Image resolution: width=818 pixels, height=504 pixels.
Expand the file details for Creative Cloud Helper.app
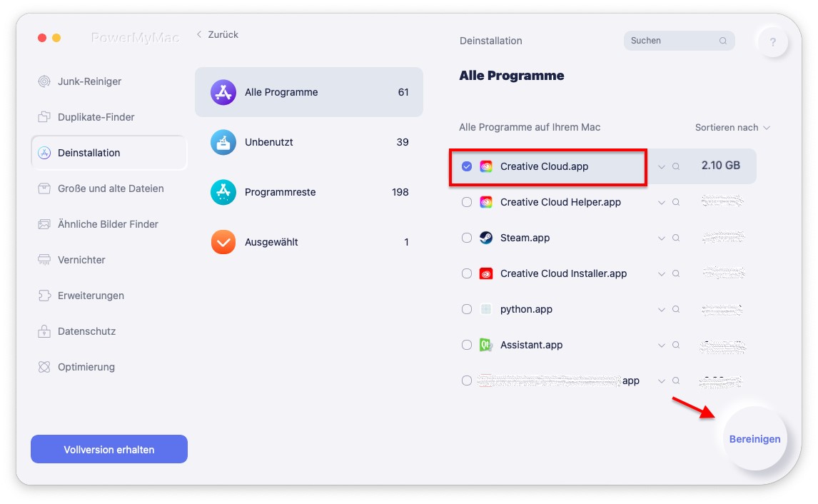click(x=661, y=202)
